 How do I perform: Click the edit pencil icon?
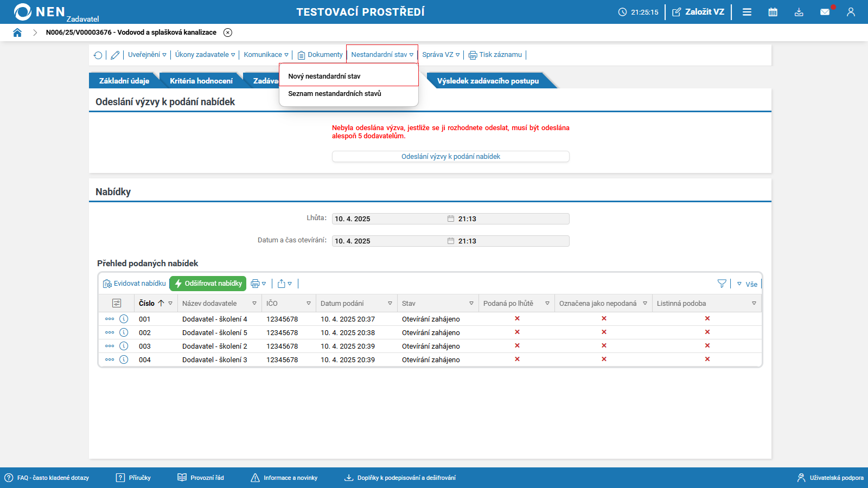tap(115, 55)
